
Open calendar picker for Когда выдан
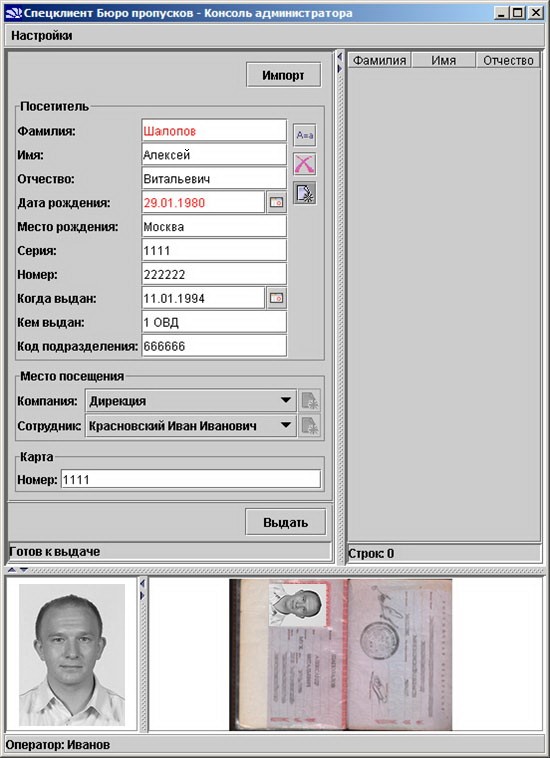(276, 298)
